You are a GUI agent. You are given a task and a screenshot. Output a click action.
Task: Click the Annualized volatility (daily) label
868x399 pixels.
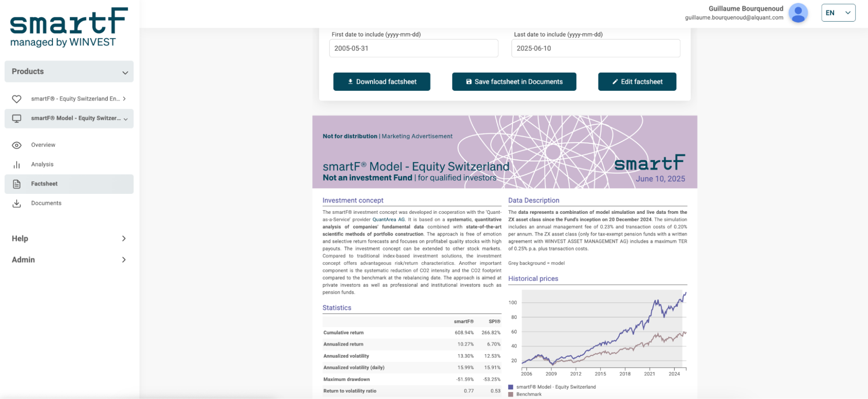click(354, 368)
